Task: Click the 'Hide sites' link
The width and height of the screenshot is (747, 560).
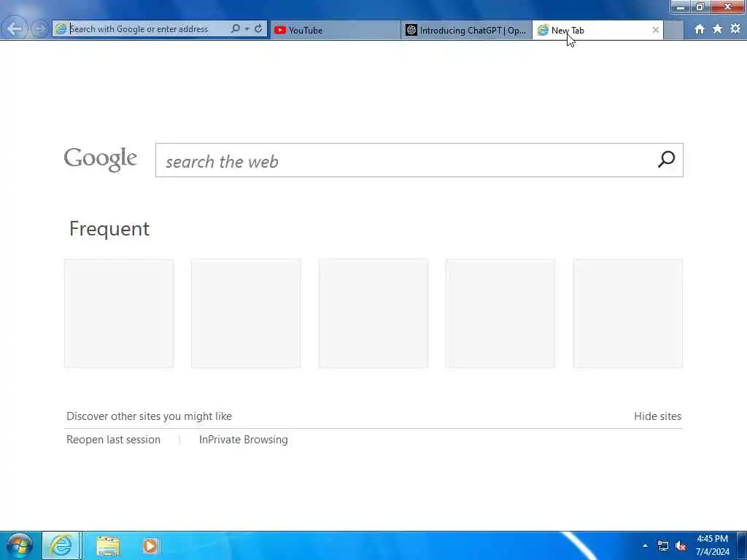Action: [657, 416]
